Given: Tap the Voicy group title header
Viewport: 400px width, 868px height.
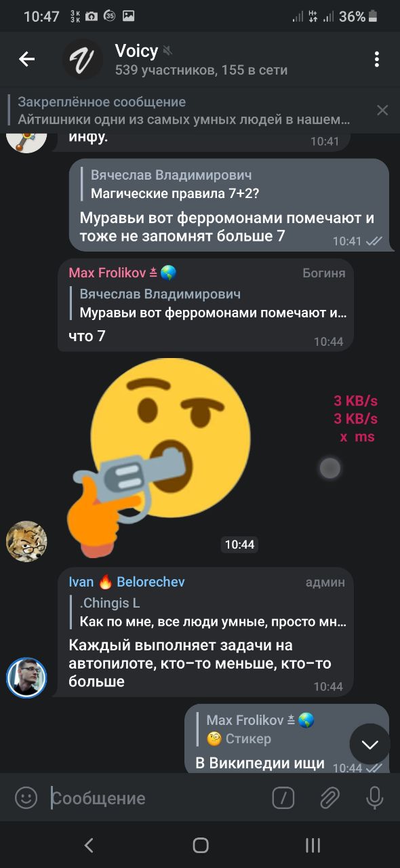Looking at the screenshot, I should [201, 60].
